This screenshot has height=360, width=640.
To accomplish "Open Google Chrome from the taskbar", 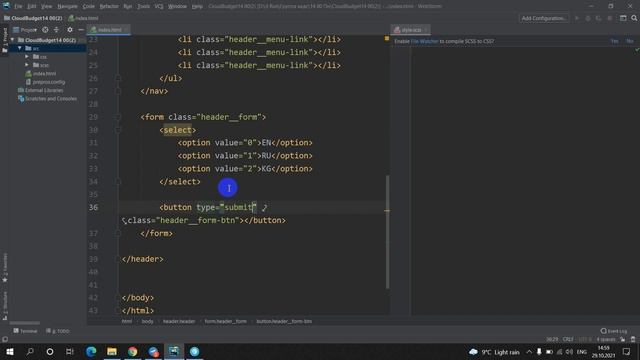I will (x=133, y=351).
